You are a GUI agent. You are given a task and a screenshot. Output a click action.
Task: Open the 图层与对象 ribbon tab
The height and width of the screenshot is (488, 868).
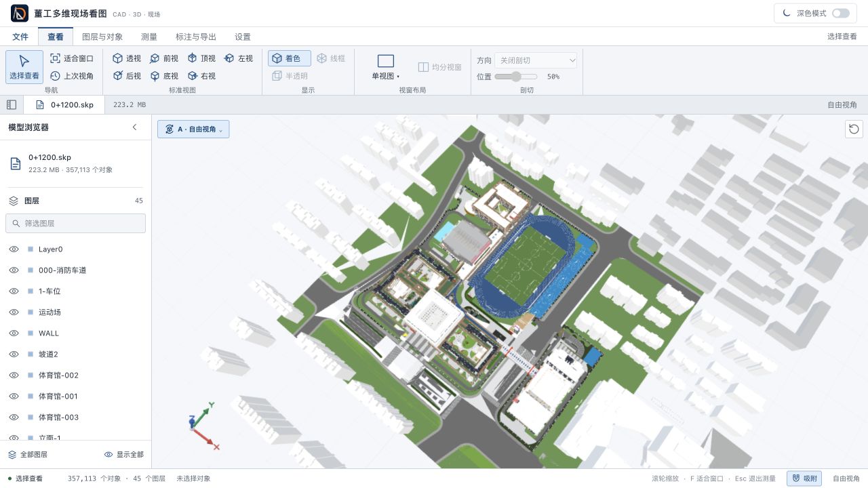102,37
